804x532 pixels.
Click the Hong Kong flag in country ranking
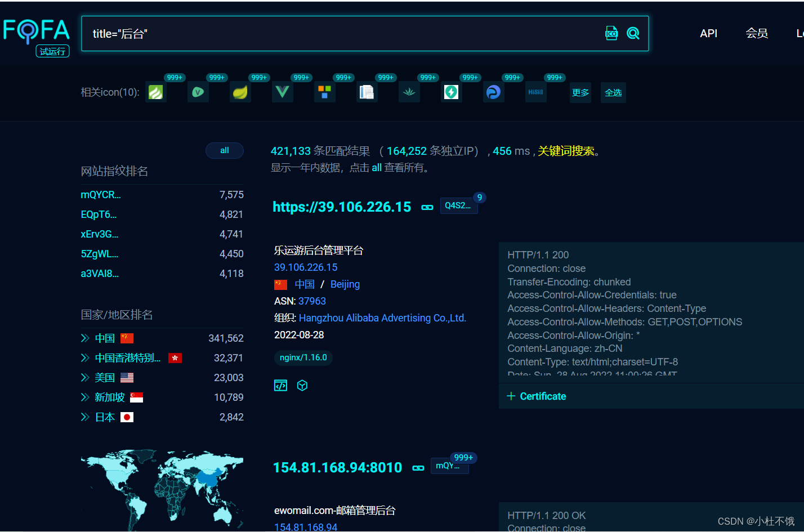tap(175, 357)
